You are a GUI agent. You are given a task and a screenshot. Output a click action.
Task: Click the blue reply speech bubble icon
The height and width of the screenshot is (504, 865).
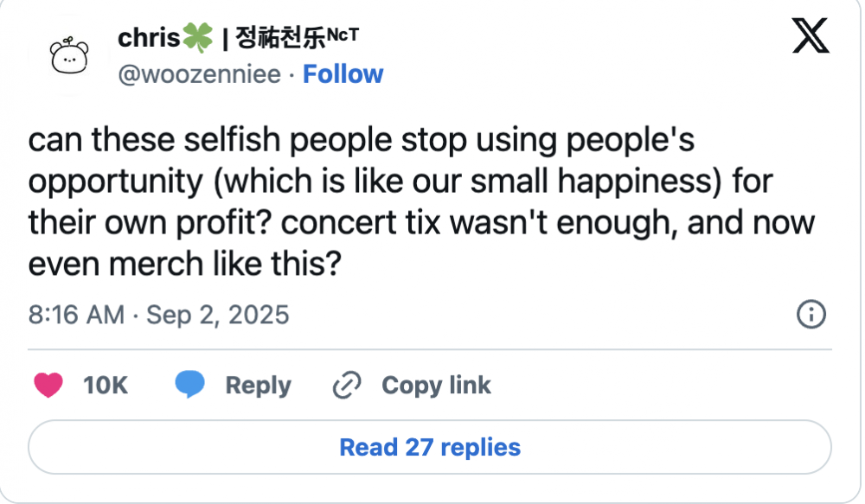pos(189,385)
